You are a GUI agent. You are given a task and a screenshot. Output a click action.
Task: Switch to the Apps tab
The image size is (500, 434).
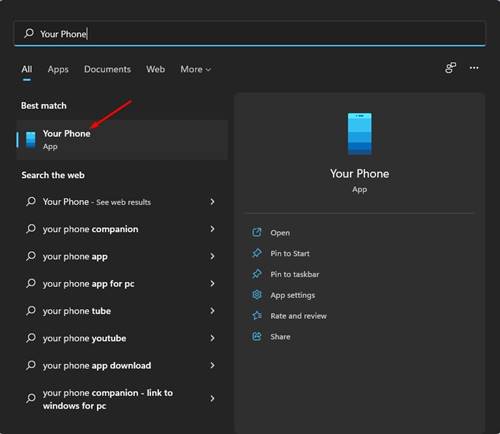tap(58, 69)
